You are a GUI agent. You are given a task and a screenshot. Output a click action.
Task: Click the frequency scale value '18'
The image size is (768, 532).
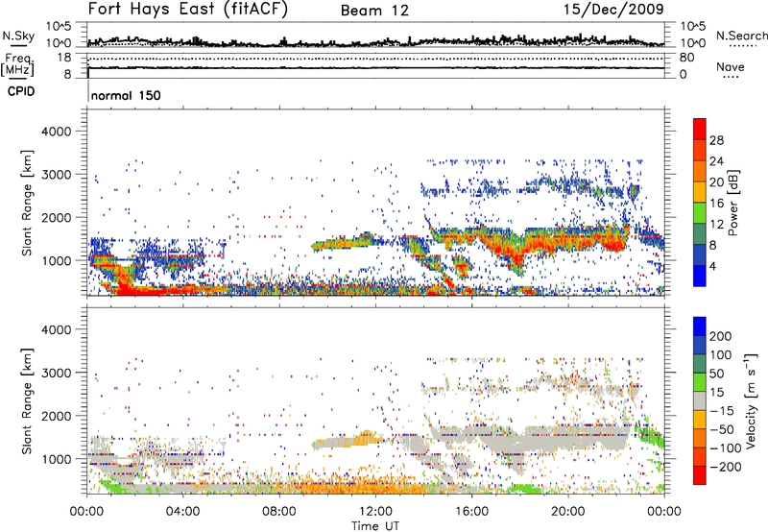pyautogui.click(x=64, y=58)
